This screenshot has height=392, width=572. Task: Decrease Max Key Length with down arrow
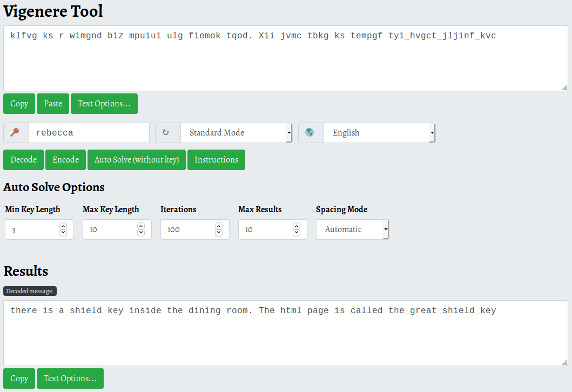pyautogui.click(x=141, y=233)
